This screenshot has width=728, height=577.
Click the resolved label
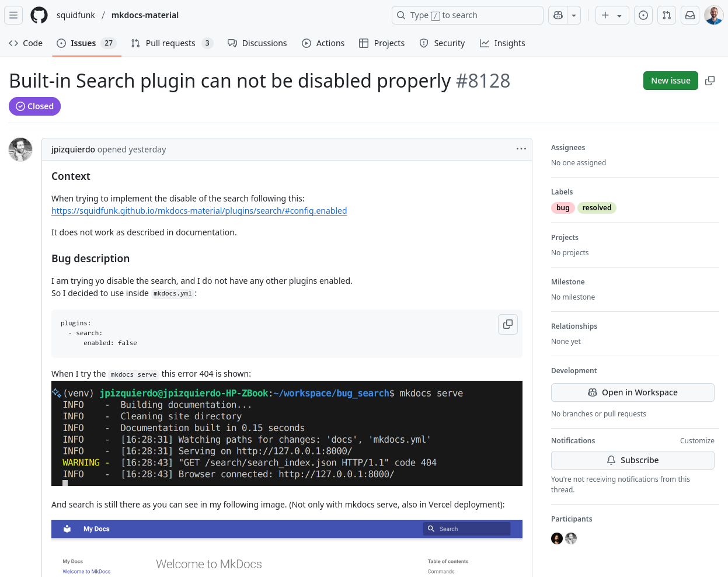[597, 208]
